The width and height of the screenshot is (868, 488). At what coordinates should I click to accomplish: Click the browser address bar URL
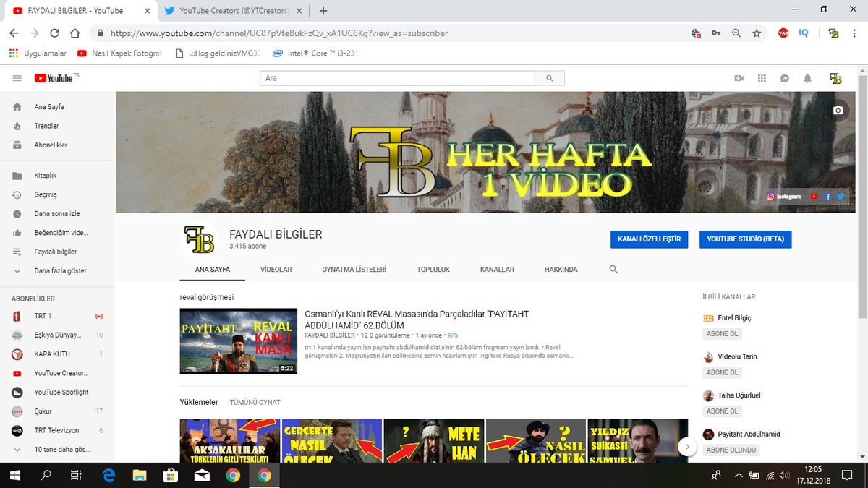click(279, 33)
